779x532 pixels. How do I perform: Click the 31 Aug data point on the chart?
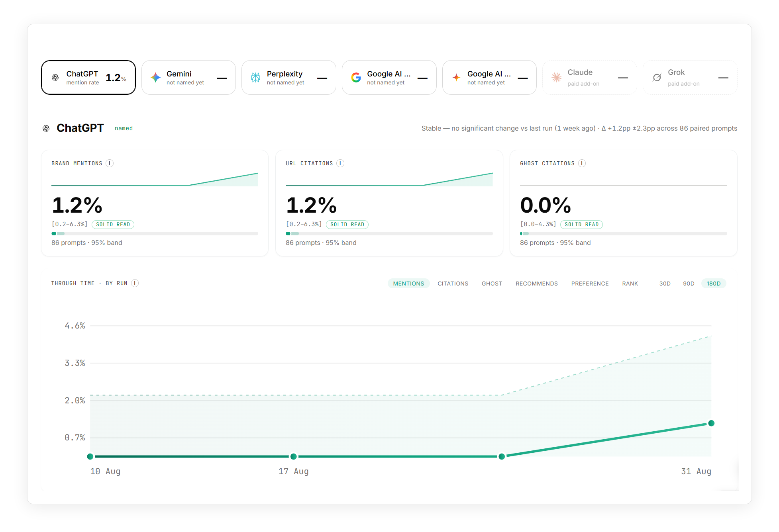(711, 423)
